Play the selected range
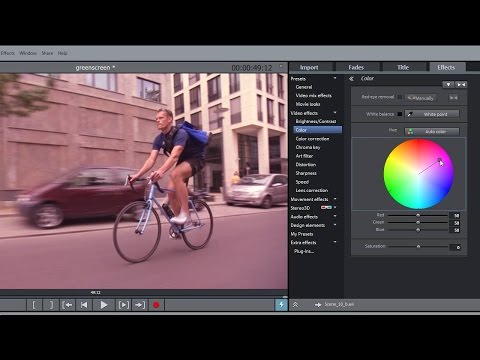Image resolution: width=480 pixels, height=360 pixels. 123,305
